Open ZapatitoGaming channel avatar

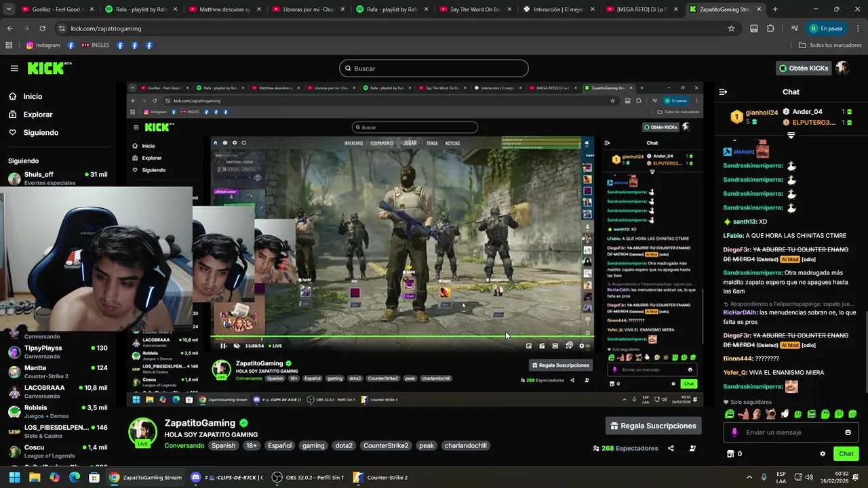coord(143,432)
